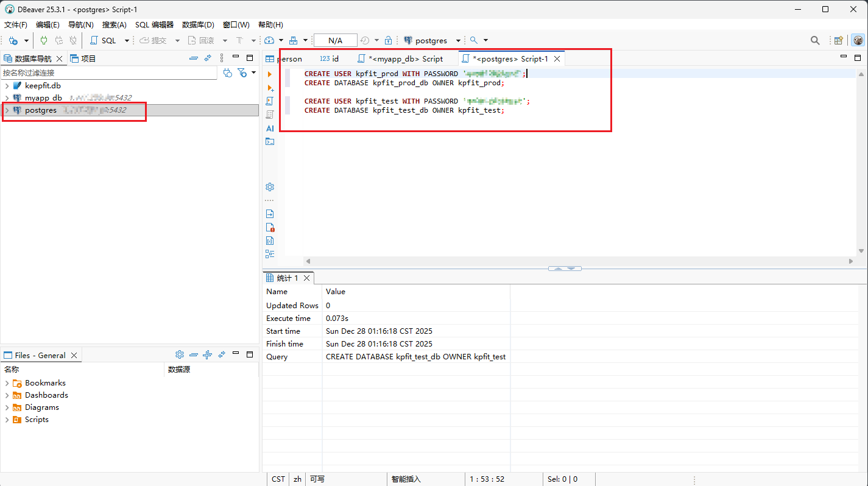Open a new SQL script via SQL button

pos(103,40)
